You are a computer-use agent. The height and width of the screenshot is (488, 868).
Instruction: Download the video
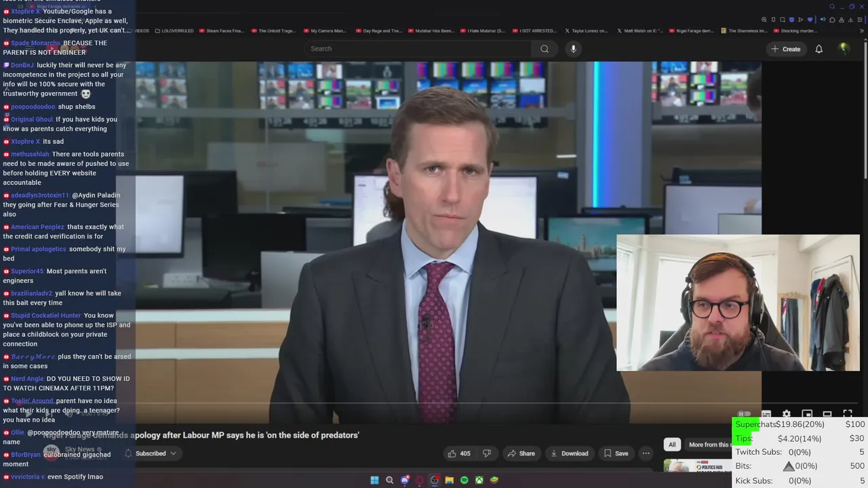pos(569,453)
